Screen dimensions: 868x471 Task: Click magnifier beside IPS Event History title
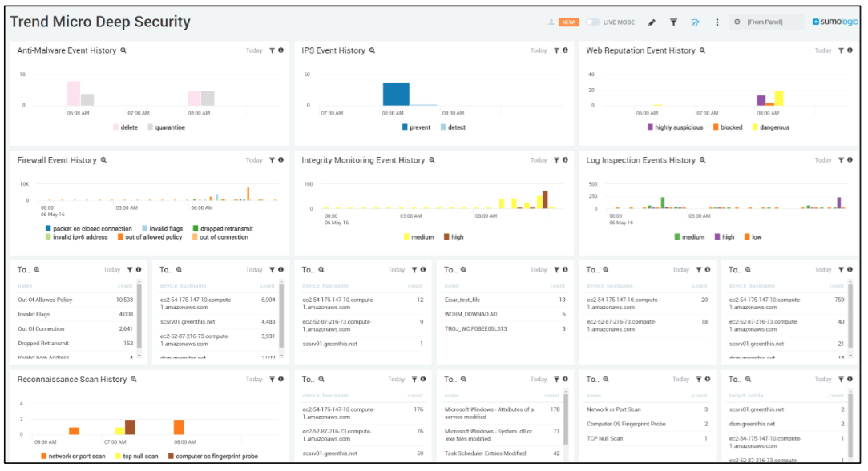click(372, 50)
